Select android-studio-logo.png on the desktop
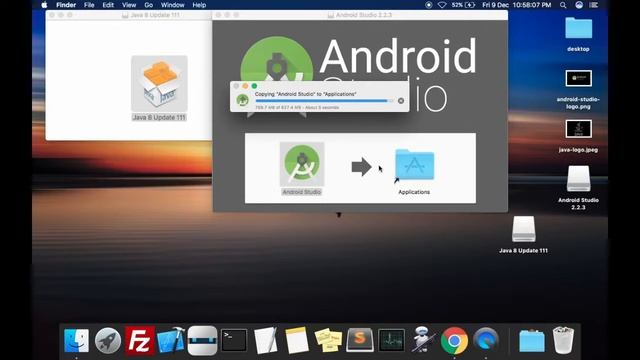Screen dimensions: 640x360 tap(578, 78)
